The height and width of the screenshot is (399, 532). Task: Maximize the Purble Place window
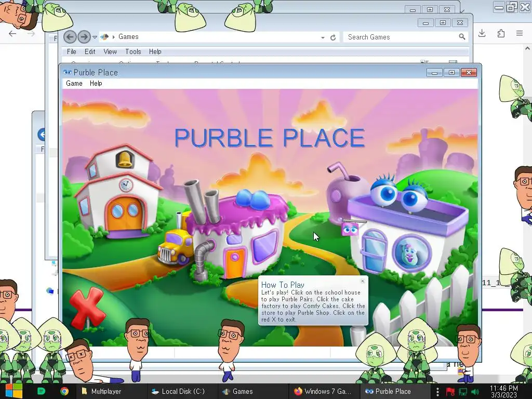(x=451, y=72)
